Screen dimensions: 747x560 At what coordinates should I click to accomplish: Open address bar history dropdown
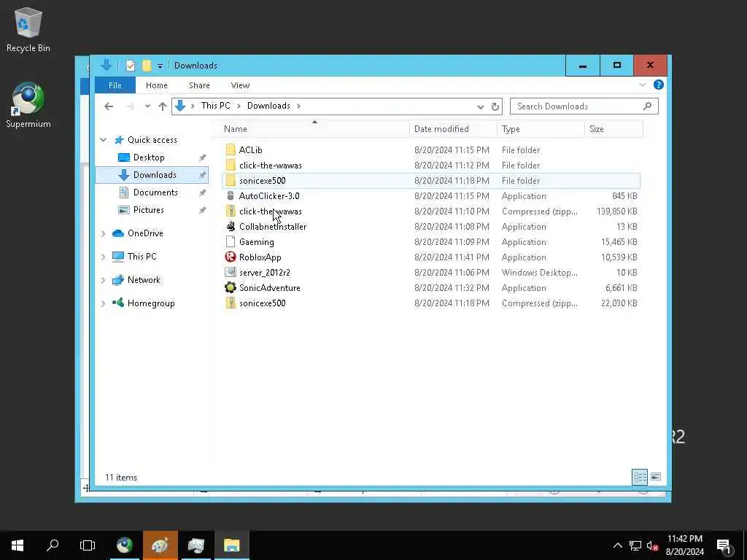[x=480, y=106]
